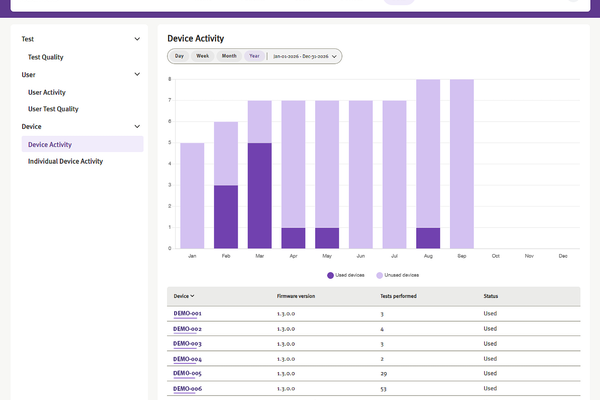Image resolution: width=600 pixels, height=400 pixels.
Task: Toggle Unused devices legend item
Action: (x=398, y=275)
